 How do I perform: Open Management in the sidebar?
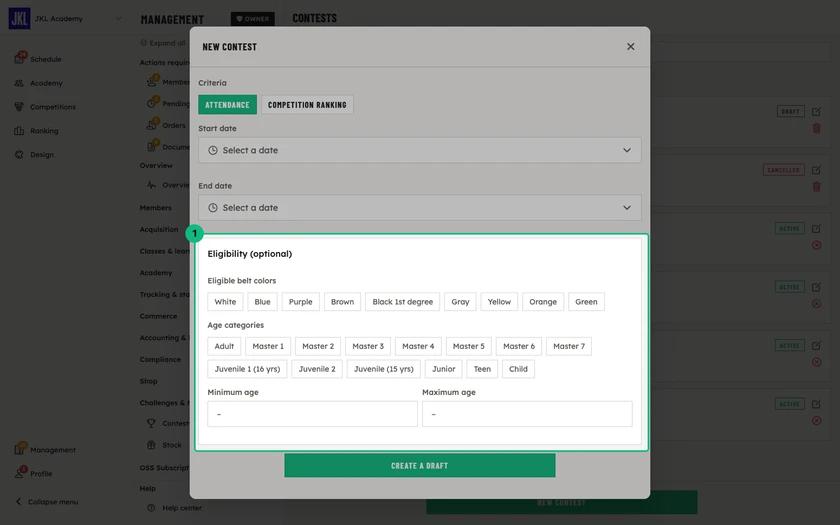coord(52,450)
